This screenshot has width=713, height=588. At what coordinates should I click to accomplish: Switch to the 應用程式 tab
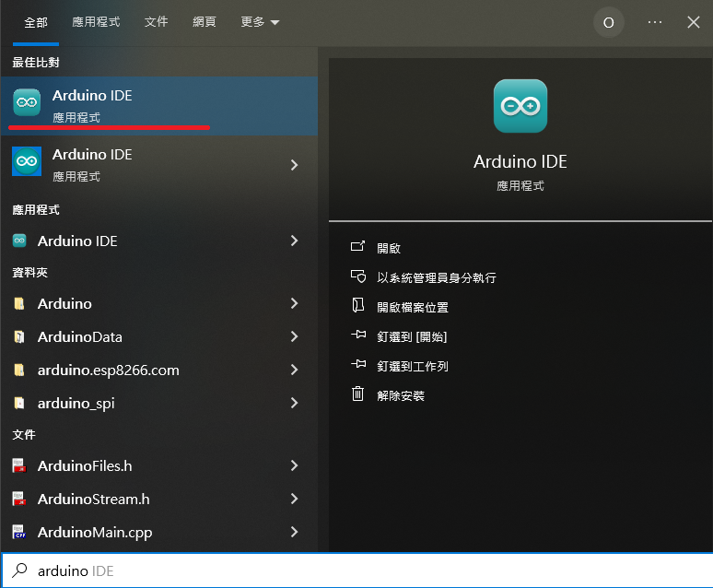tap(96, 22)
